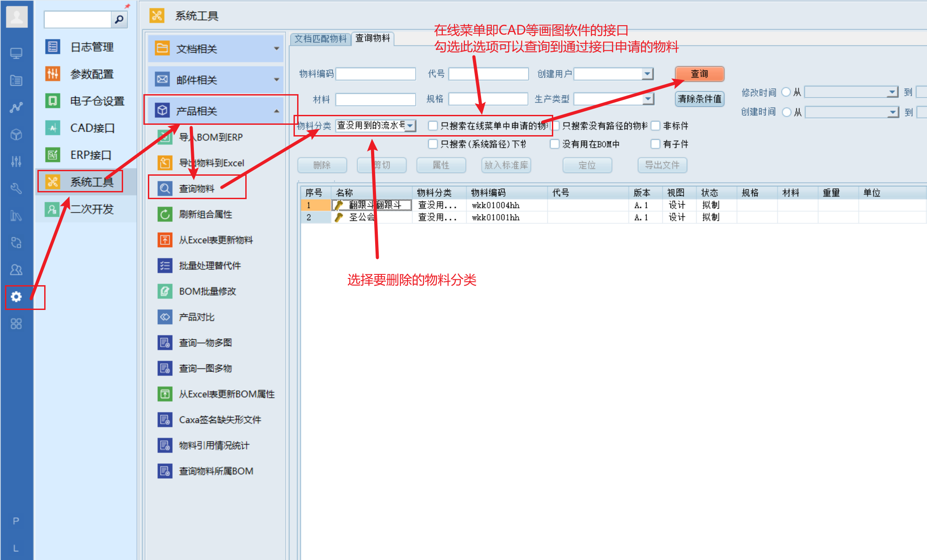Click the 规格 input field
Viewport: 927px width, 560px height.
coord(488,99)
